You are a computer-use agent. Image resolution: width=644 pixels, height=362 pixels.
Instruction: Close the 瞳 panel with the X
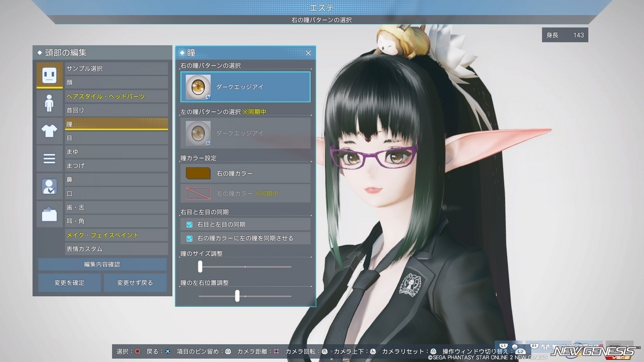308,53
